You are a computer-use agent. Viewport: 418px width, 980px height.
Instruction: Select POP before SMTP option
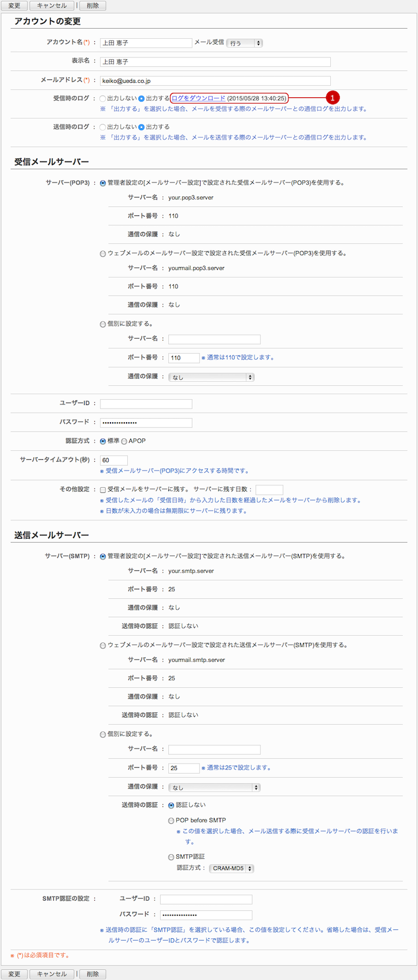tap(171, 821)
